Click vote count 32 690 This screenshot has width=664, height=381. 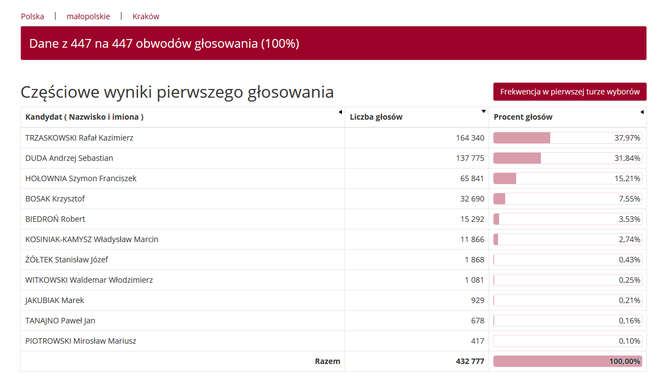pos(472,199)
